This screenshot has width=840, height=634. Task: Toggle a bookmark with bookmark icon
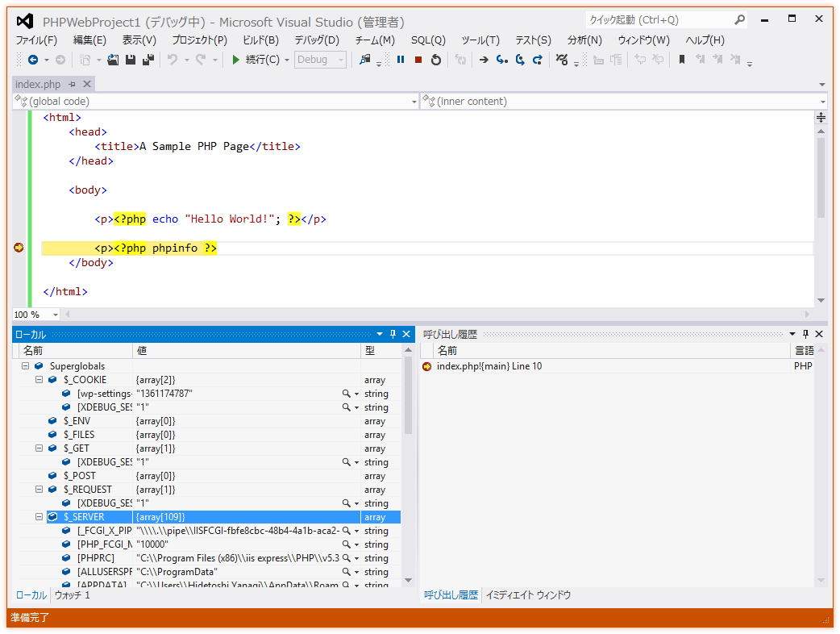[x=682, y=60]
